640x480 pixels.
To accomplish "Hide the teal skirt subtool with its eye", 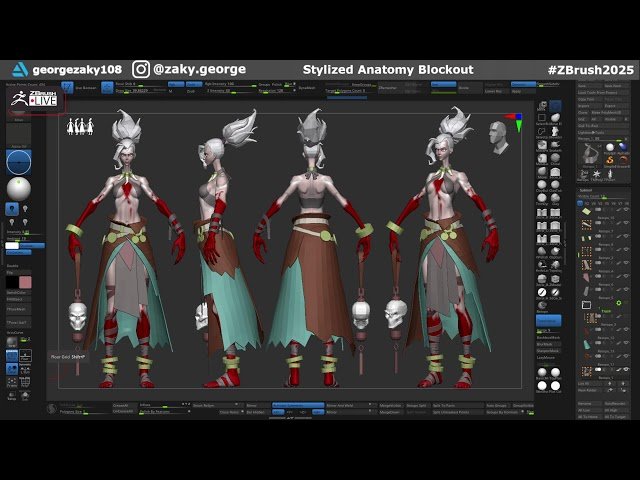I will [x=626, y=342].
